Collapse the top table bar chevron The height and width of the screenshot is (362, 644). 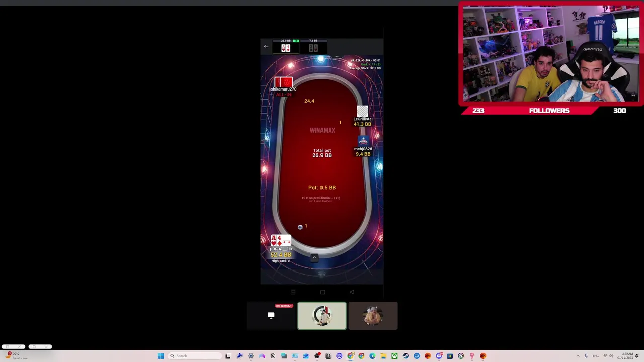pyautogui.click(x=337, y=56)
